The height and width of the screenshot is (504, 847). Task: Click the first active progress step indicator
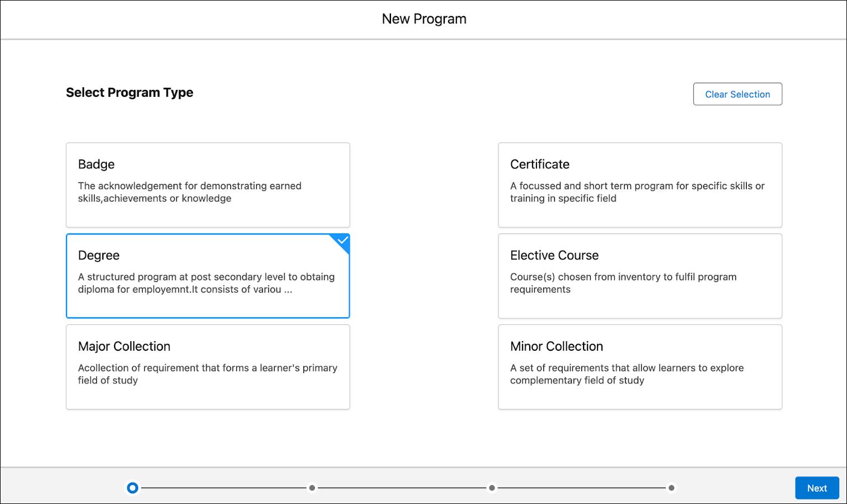pyautogui.click(x=133, y=488)
